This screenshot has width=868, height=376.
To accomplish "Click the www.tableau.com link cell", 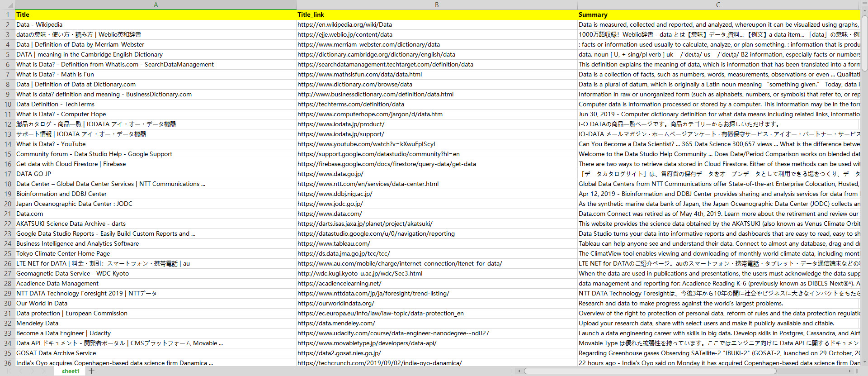I will pyautogui.click(x=334, y=243).
